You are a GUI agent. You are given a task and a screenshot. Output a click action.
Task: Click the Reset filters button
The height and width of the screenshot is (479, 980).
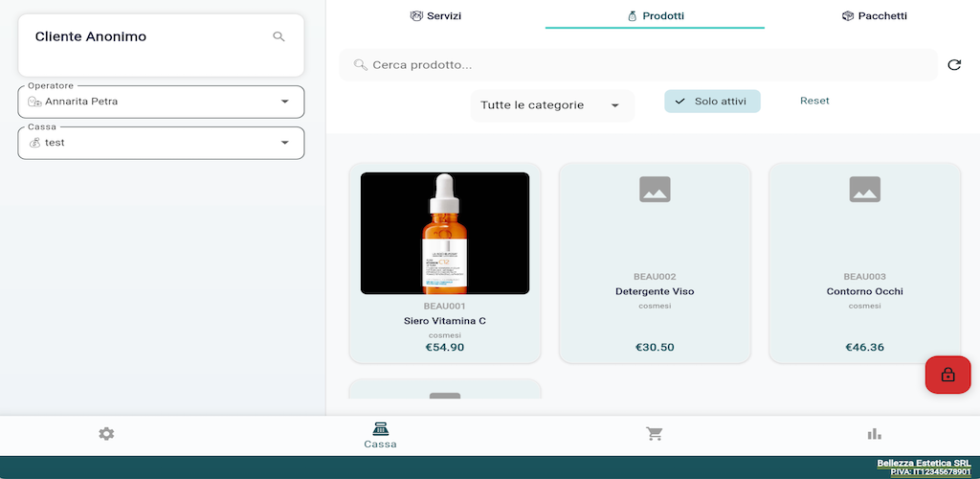click(x=814, y=101)
